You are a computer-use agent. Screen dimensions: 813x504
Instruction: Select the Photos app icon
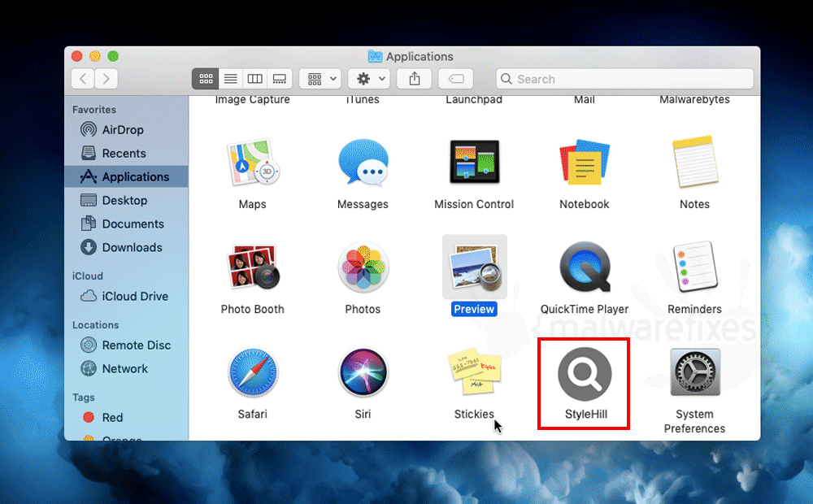pos(363,267)
